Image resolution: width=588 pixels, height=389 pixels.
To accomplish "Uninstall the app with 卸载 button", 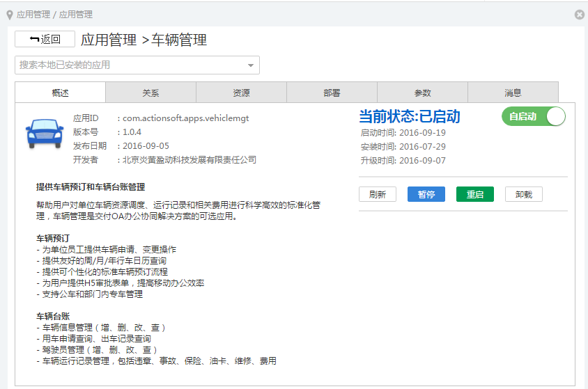I will 523,194.
